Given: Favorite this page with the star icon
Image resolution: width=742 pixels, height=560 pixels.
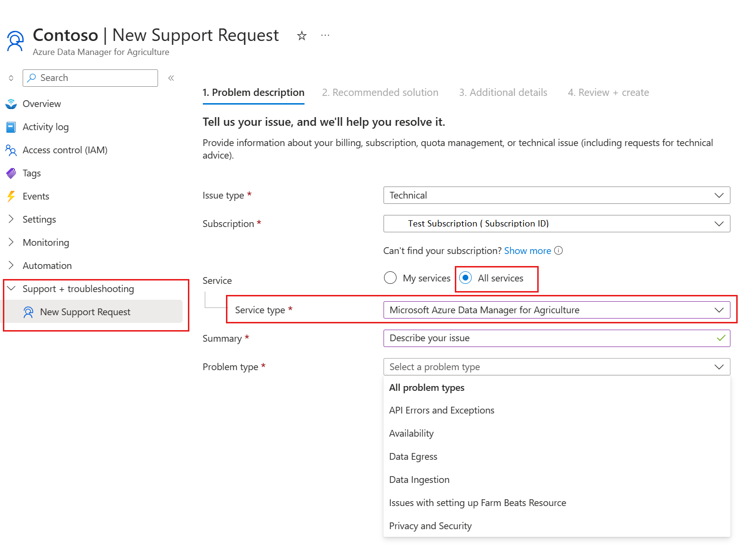Looking at the screenshot, I should tap(302, 35).
